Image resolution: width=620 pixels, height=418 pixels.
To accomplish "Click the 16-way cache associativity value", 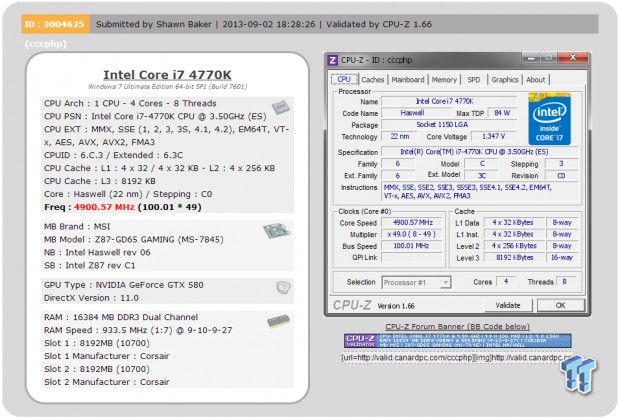I will click(561, 257).
